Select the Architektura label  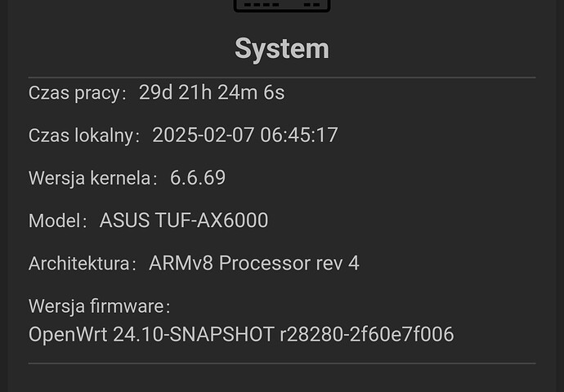pos(83,263)
